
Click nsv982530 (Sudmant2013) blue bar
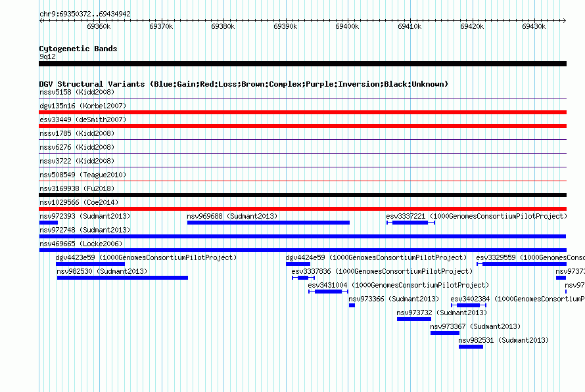(122, 278)
